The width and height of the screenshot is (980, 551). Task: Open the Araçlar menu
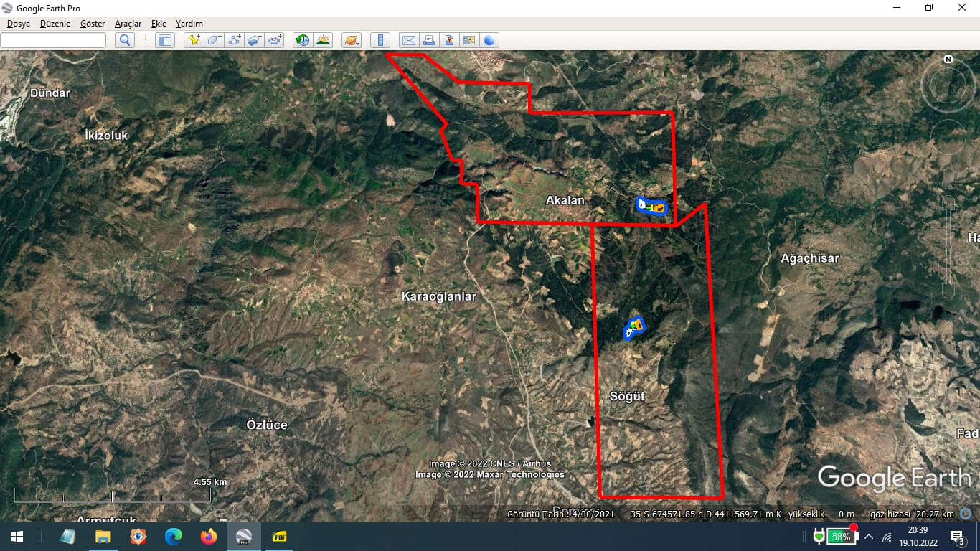pos(128,24)
